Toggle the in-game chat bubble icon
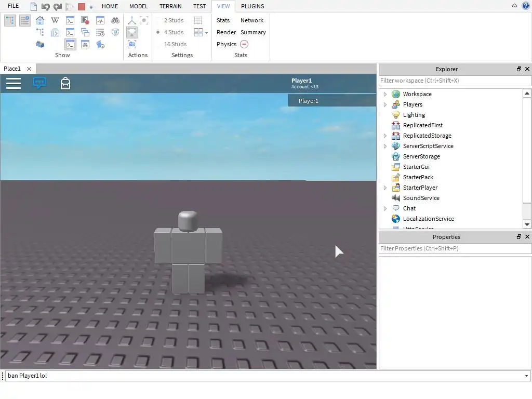 pyautogui.click(x=39, y=83)
